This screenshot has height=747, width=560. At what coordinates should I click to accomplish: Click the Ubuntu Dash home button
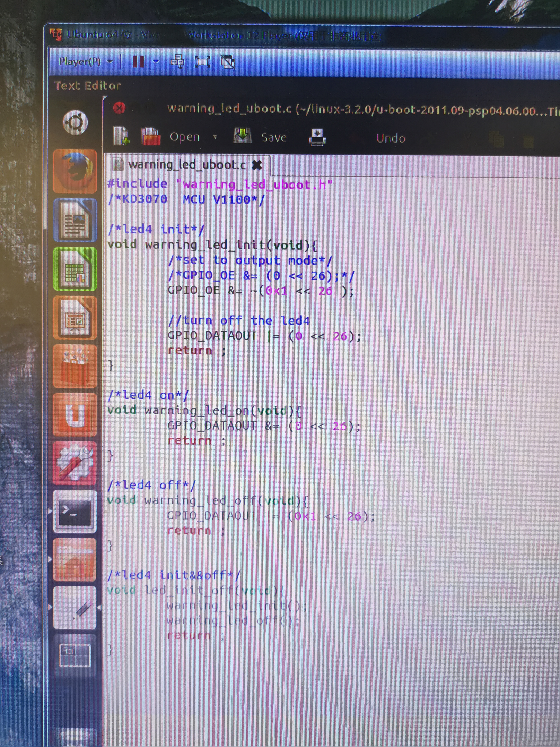pyautogui.click(x=75, y=122)
